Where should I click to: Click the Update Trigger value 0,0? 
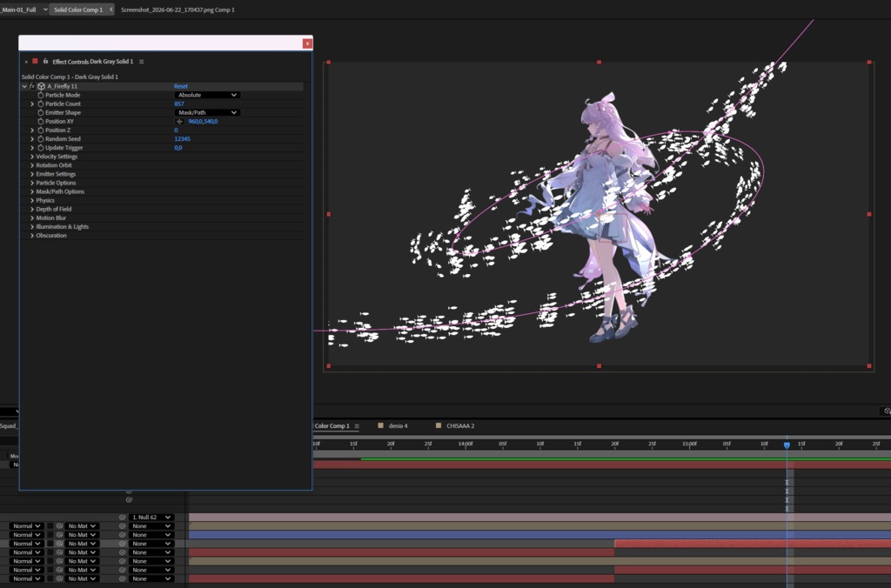178,148
